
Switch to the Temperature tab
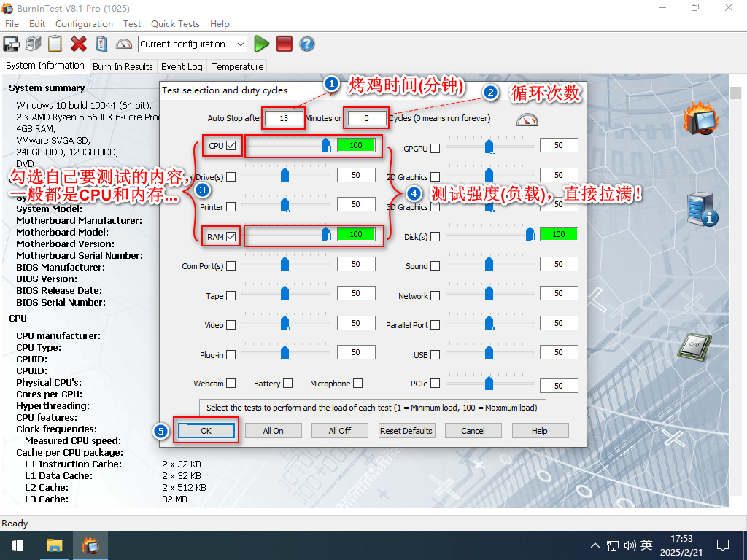click(237, 66)
